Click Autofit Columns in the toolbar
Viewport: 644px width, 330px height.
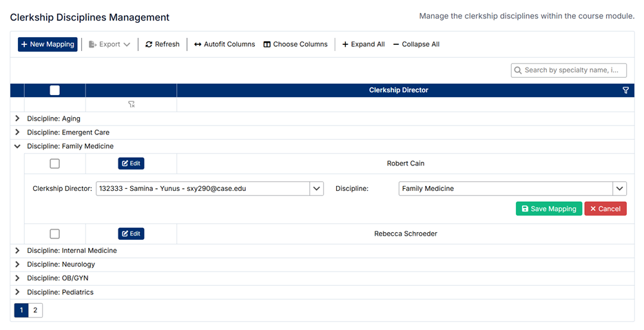(x=225, y=45)
